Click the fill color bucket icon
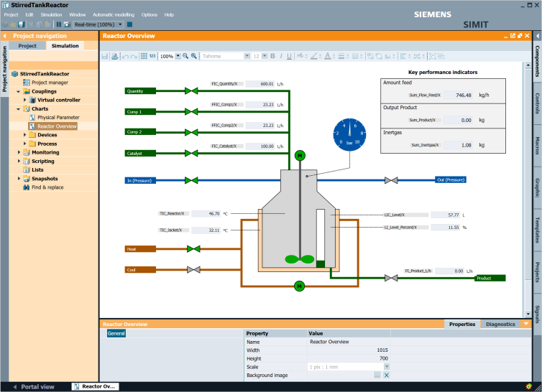 coord(300,56)
